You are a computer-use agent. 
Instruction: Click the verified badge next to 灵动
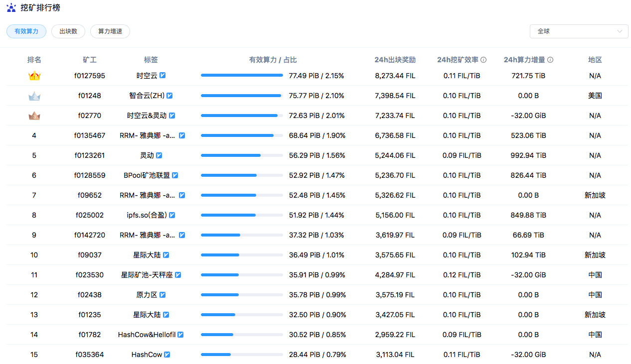(159, 155)
